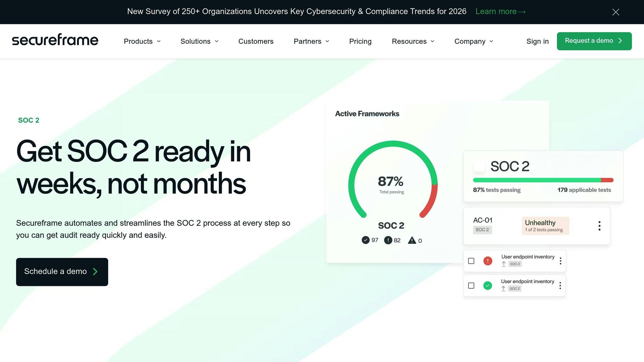Click the Secureframe logo
The height and width of the screenshot is (362, 644).
pyautogui.click(x=55, y=40)
